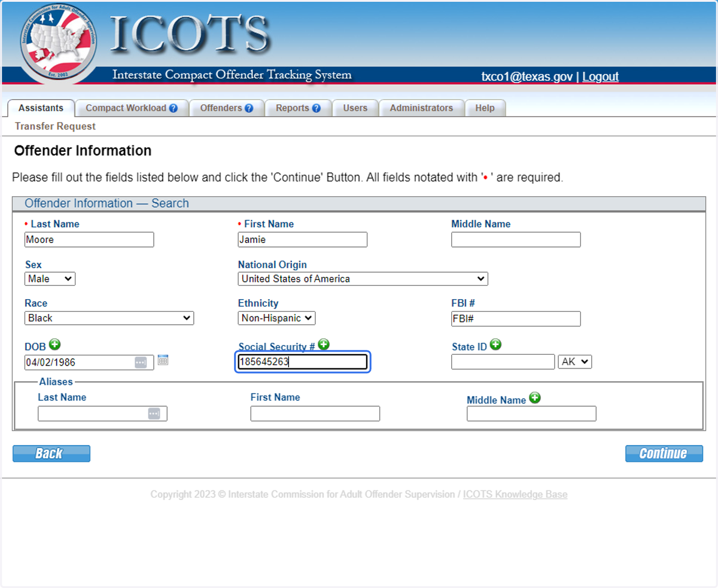Switch to the Reports tab

pyautogui.click(x=298, y=108)
